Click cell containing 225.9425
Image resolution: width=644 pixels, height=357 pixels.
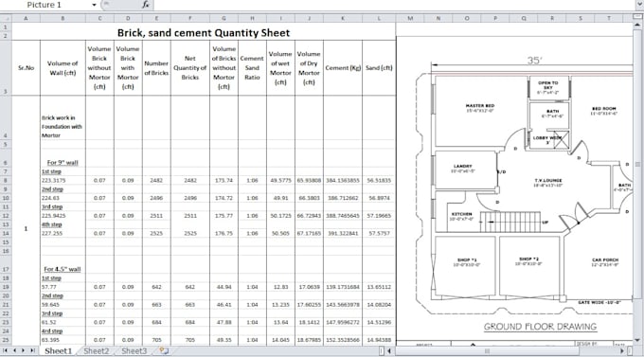pos(63,216)
